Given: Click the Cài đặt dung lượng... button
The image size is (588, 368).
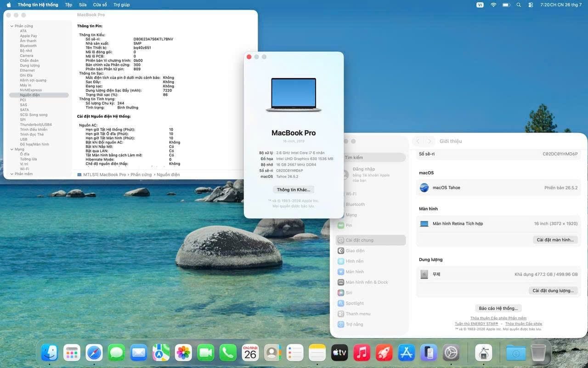Looking at the screenshot, I should tap(553, 291).
